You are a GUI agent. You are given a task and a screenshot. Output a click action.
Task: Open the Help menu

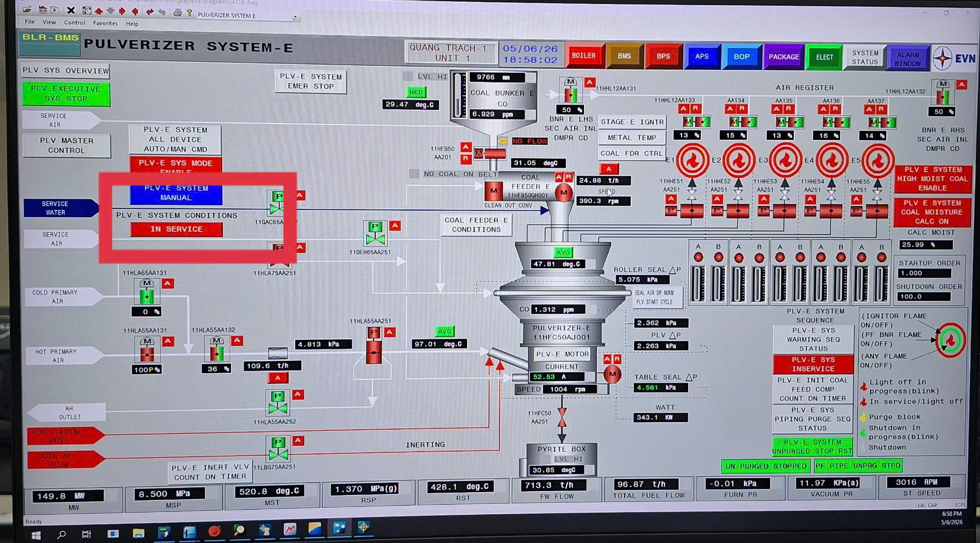tap(132, 24)
